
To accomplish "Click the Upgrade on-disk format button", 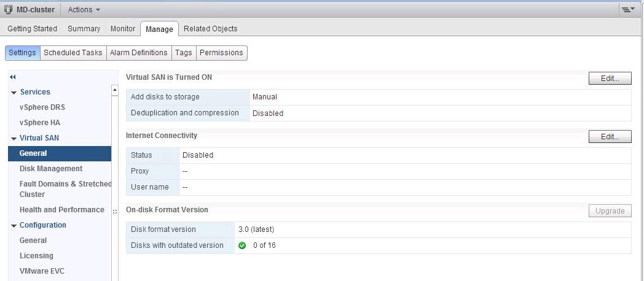I will (610, 211).
